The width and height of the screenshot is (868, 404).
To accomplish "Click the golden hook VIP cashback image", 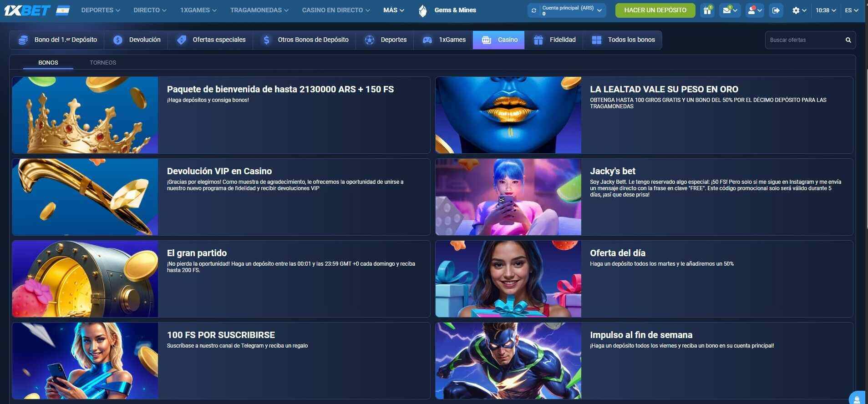I will 85,197.
